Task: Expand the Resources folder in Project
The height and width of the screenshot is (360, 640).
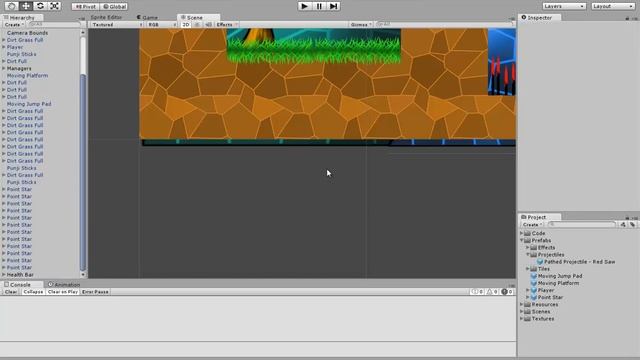Action: 521,304
